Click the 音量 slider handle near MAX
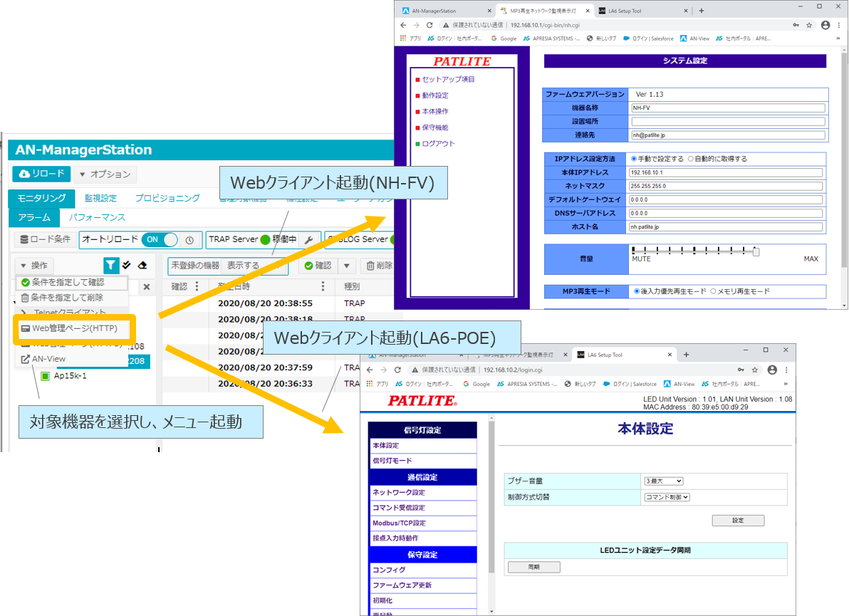849x616 pixels. 756,251
